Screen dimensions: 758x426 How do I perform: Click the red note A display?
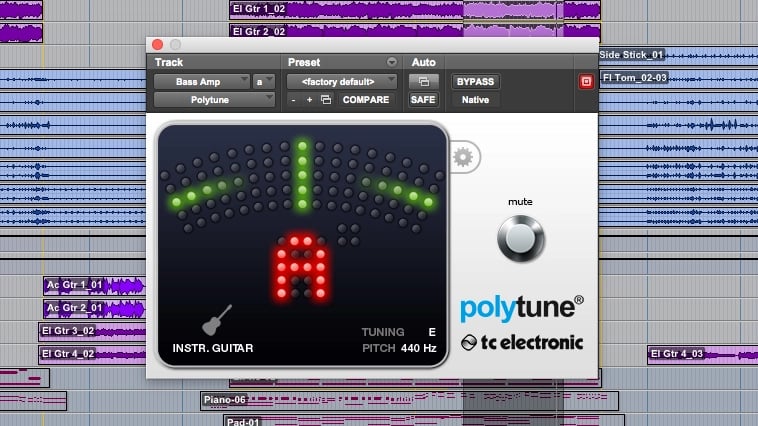(x=301, y=266)
